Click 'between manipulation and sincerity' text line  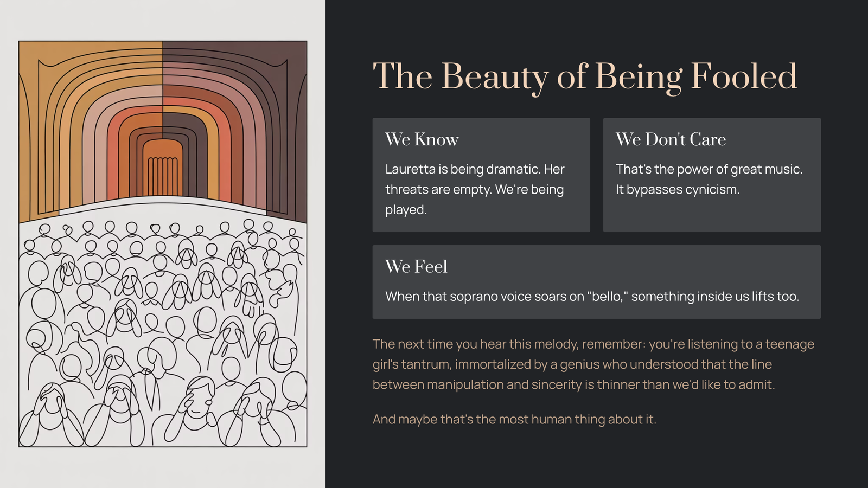point(573,384)
